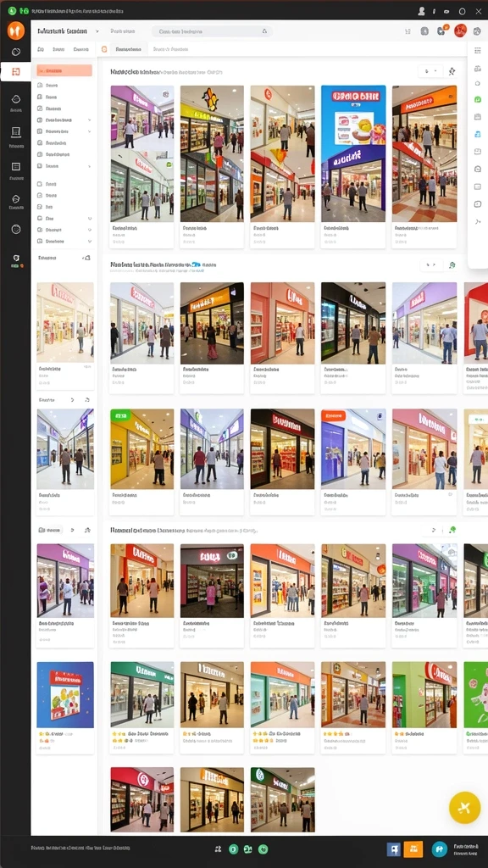
Task: Open the blue food poster storefront thumbnail in first row
Action: [x=353, y=153]
